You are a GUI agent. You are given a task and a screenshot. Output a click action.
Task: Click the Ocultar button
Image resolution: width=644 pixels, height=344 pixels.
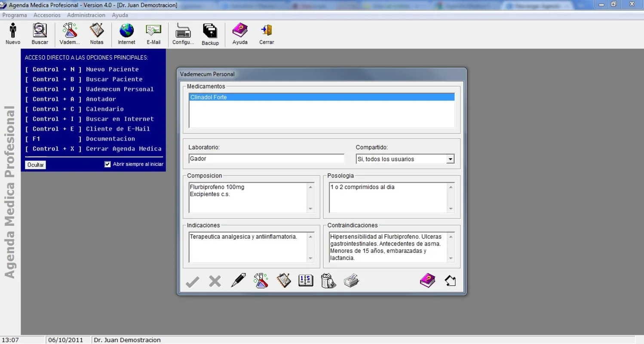click(x=36, y=165)
